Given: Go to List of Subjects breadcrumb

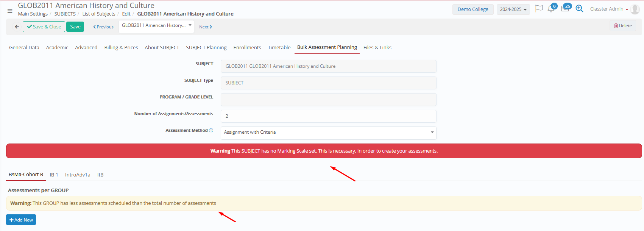Looking at the screenshot, I should (x=98, y=14).
